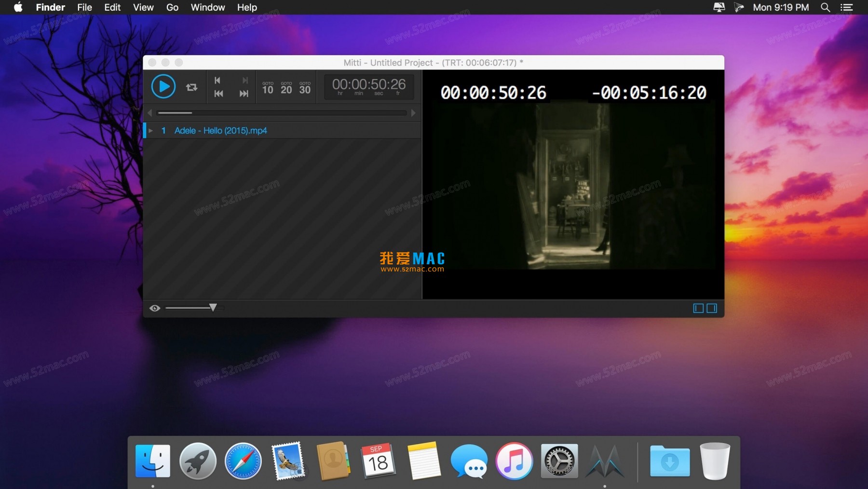Toggle the eye preview visibility icon

[155, 308]
